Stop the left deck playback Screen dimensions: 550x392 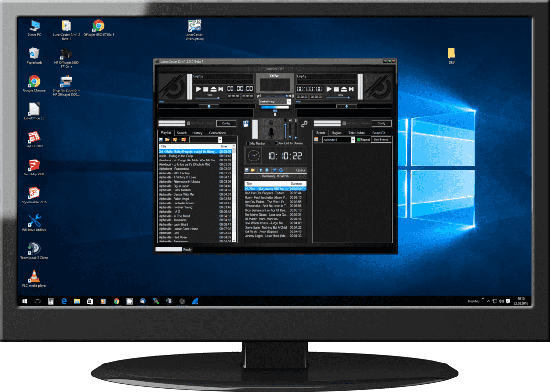(206, 89)
